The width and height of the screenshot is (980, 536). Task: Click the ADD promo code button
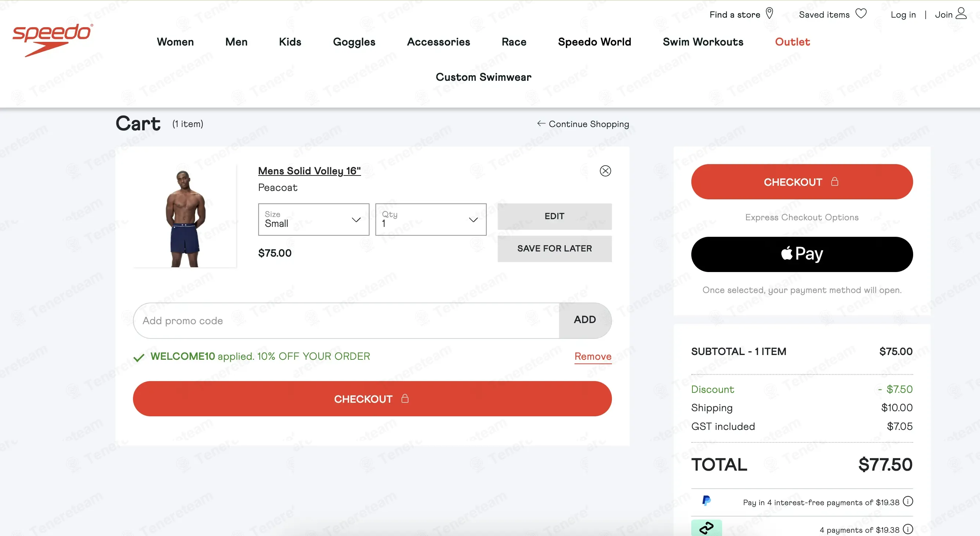click(x=585, y=320)
